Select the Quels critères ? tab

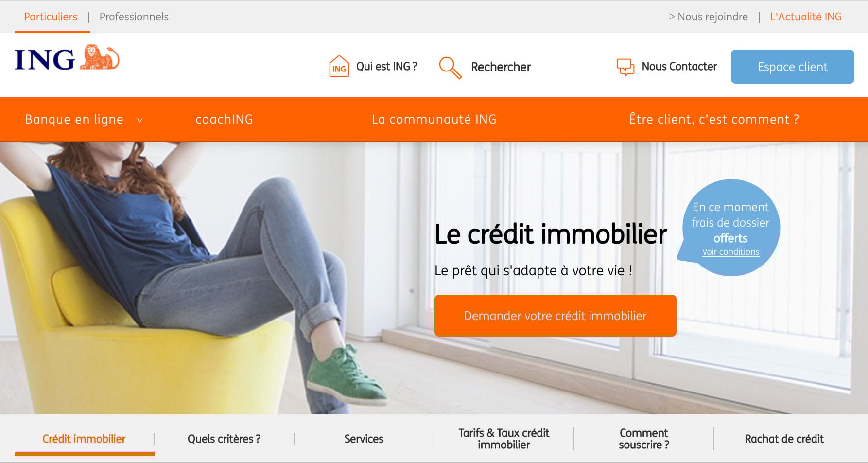[x=224, y=439]
